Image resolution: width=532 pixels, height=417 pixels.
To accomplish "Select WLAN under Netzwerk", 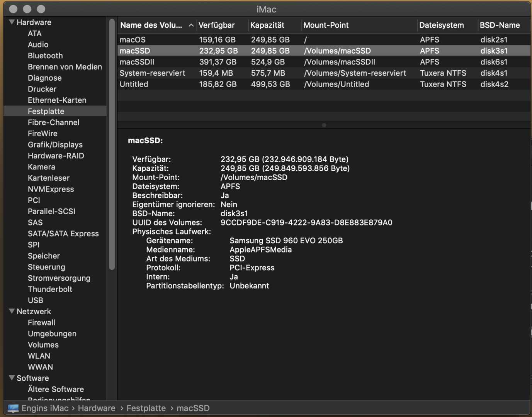I will [39, 356].
